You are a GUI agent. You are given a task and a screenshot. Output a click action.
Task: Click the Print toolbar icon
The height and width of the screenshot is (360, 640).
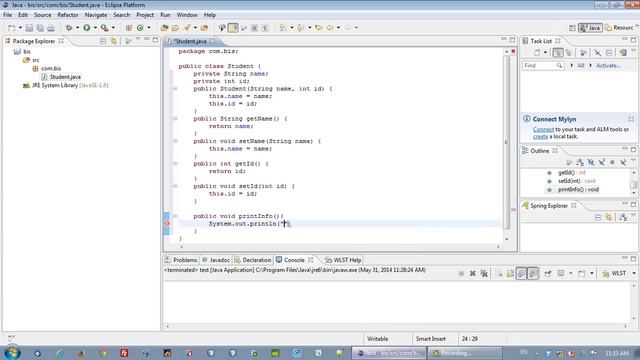tap(51, 28)
